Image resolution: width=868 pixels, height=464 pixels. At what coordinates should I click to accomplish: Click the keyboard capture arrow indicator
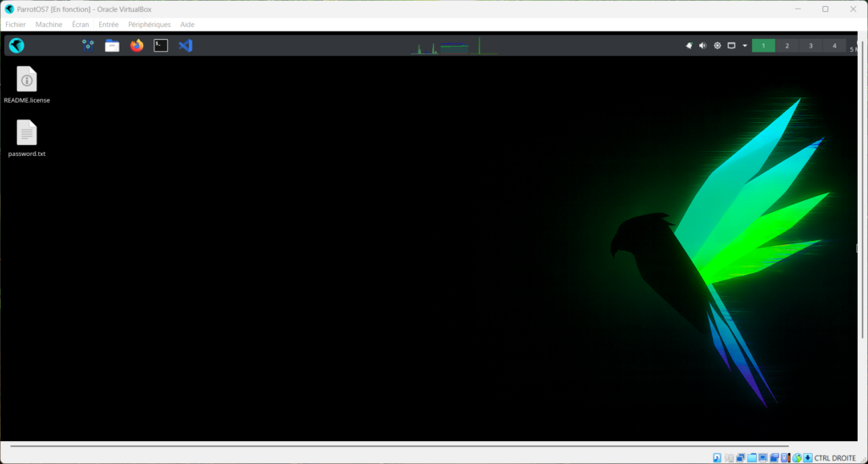(x=807, y=458)
